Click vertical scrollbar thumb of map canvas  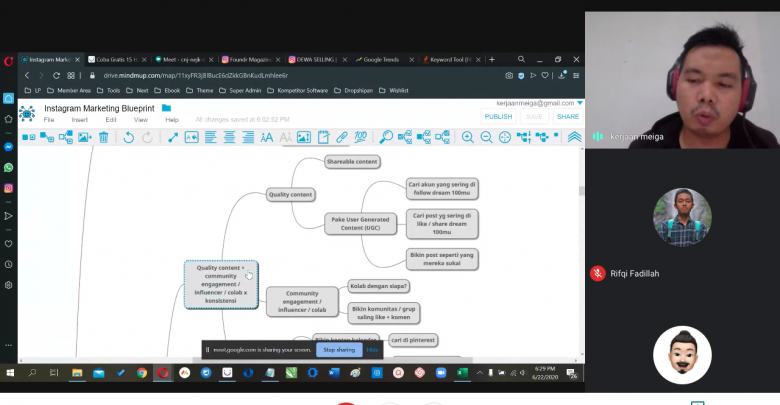pos(581,191)
